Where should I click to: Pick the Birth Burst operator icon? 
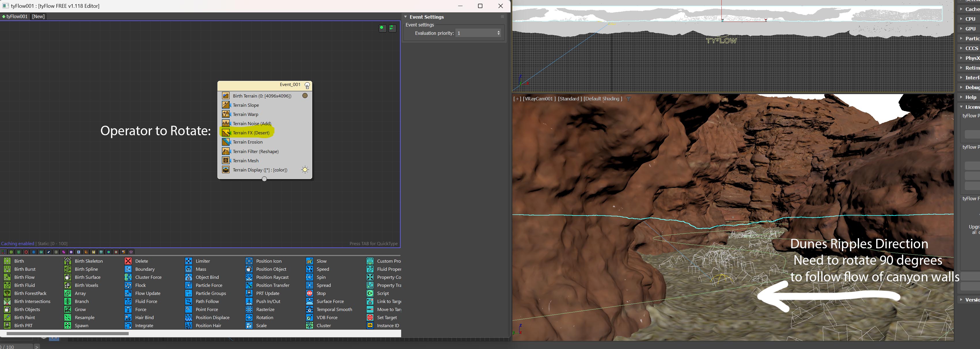coord(7,269)
